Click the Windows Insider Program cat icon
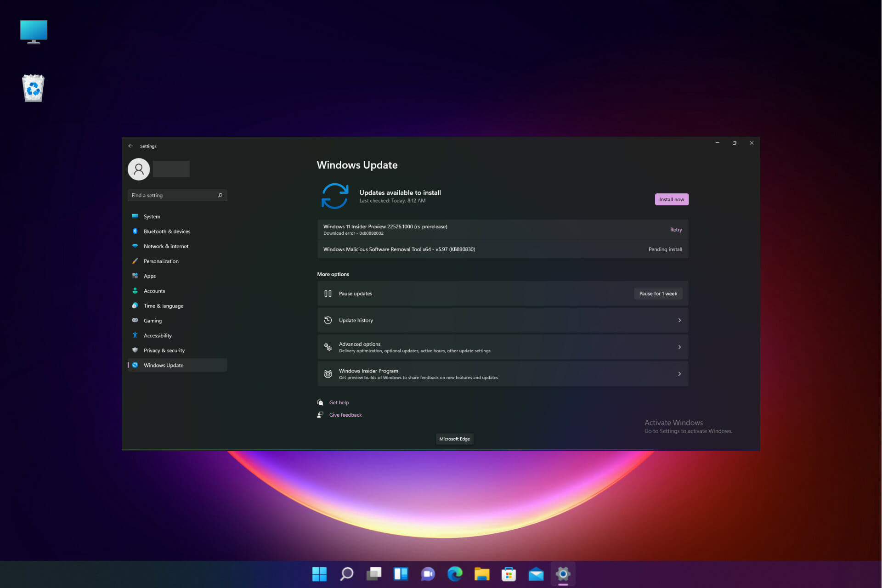Screen dimensions: 882x588 tap(328, 374)
